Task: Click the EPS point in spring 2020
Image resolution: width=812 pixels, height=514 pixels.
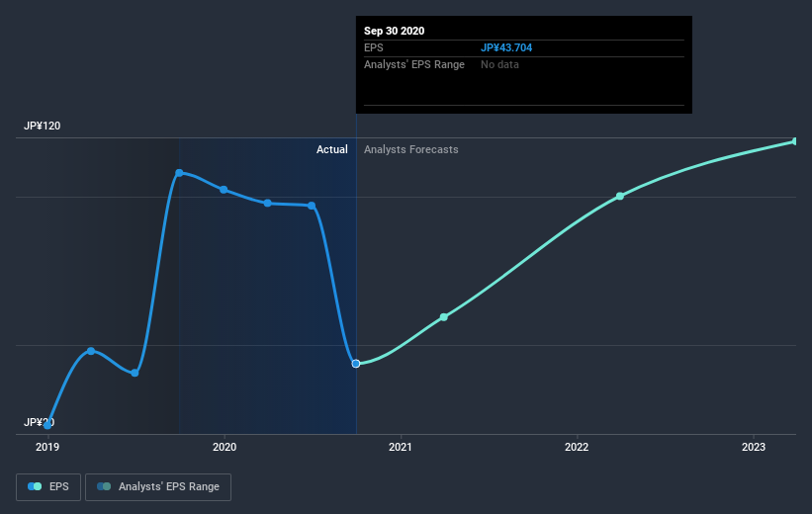Action: point(268,203)
